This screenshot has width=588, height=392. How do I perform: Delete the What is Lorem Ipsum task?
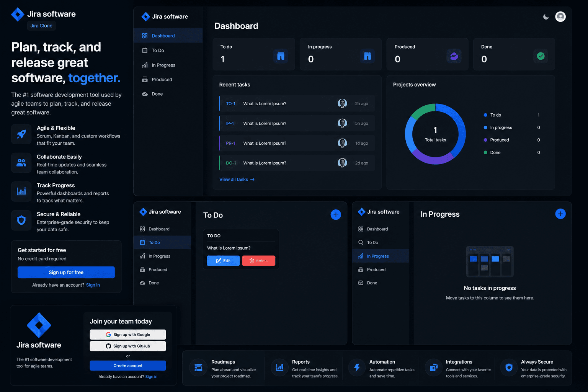tap(259, 261)
